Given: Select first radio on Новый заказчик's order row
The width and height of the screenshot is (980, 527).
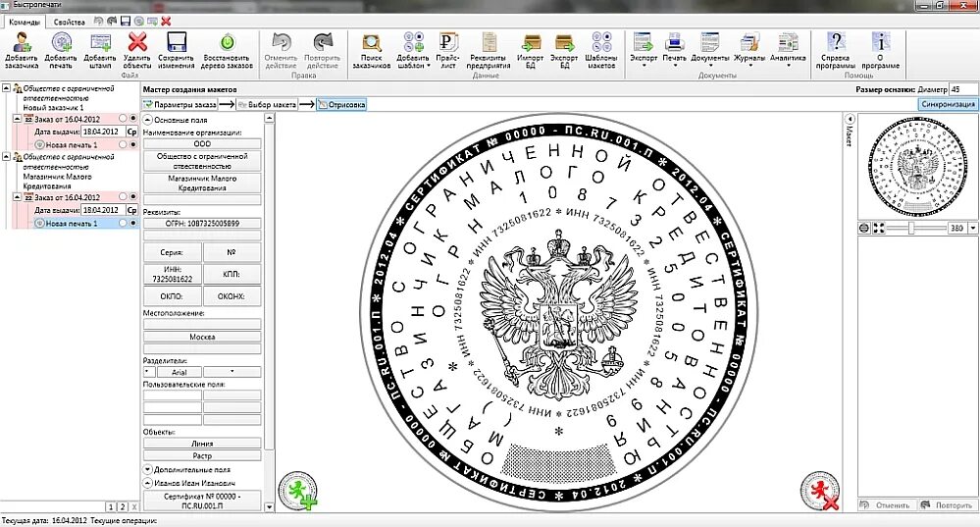Looking at the screenshot, I should [123, 118].
